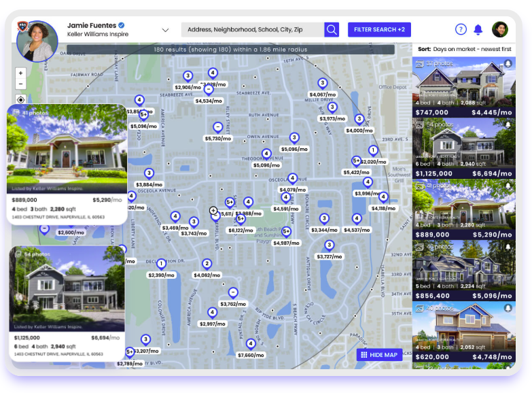
Task: Select map pin priced $3,762/mo
Action: click(233, 292)
